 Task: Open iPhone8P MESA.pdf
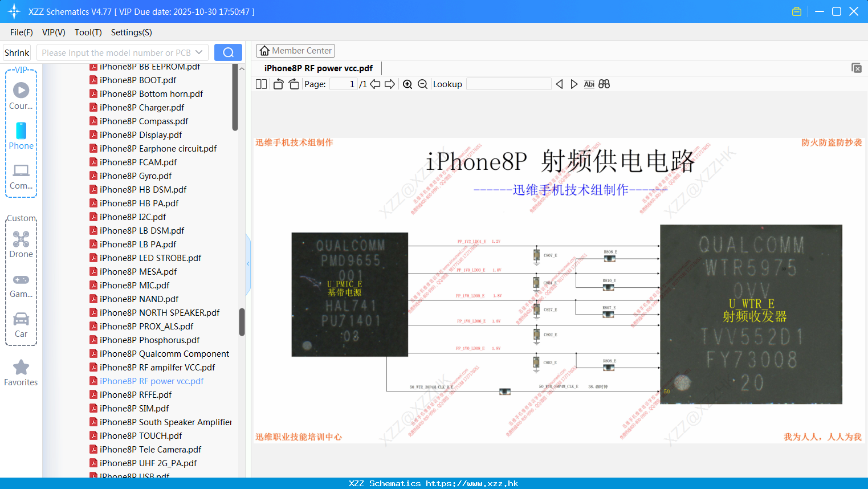(x=138, y=272)
